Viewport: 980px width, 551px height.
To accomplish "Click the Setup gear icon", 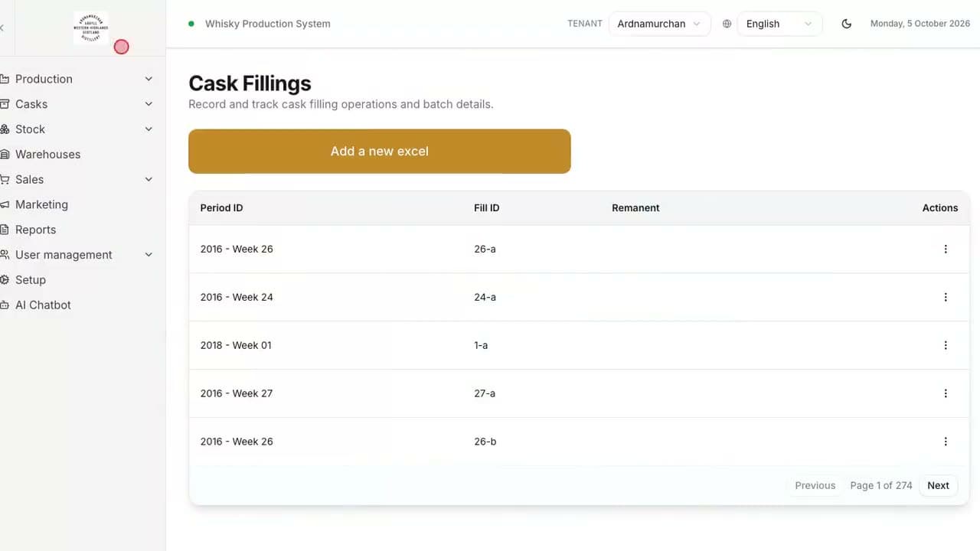I will pos(4,280).
